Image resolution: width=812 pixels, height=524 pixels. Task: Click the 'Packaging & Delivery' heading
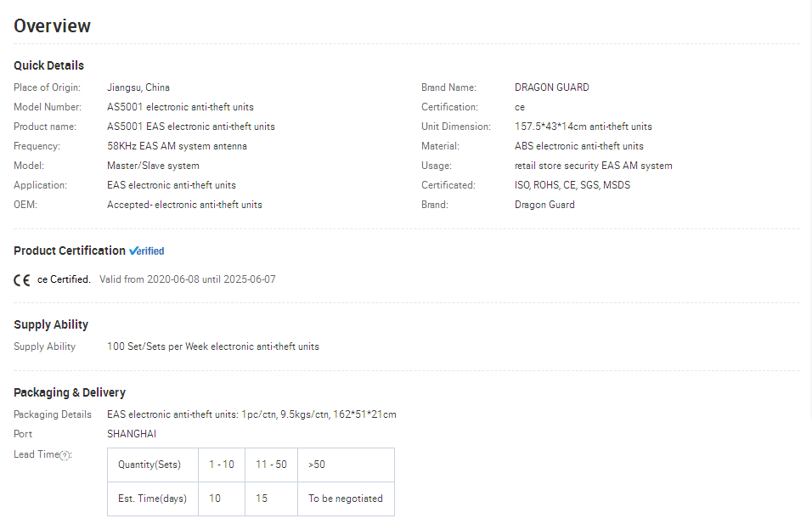tap(70, 392)
